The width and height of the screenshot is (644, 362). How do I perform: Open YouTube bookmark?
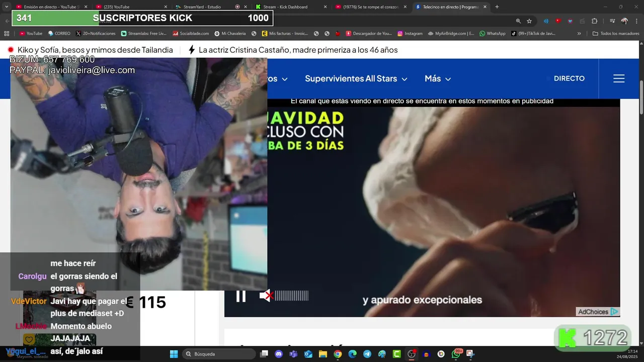pyautogui.click(x=31, y=34)
